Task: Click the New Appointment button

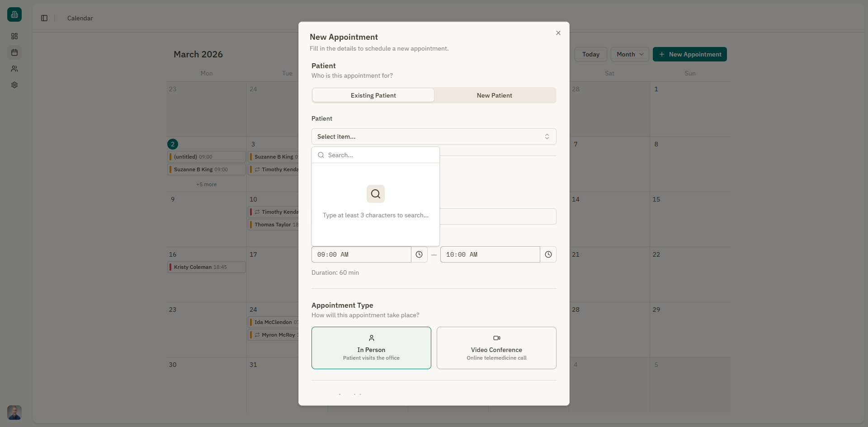Action: click(690, 54)
